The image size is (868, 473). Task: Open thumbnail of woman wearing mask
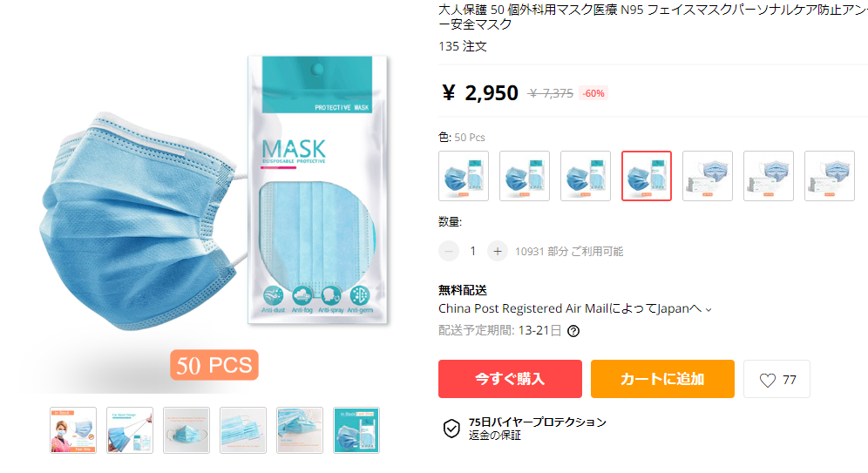pos(73,430)
